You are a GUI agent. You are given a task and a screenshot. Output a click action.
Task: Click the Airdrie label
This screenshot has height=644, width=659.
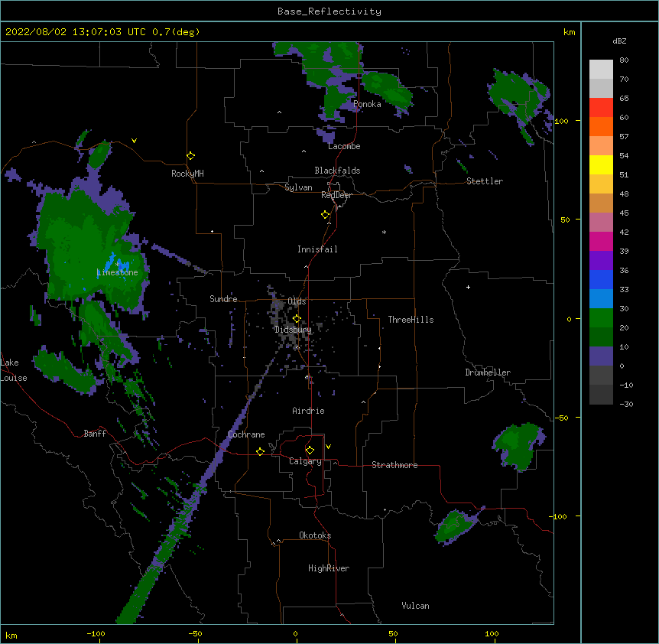tap(309, 411)
